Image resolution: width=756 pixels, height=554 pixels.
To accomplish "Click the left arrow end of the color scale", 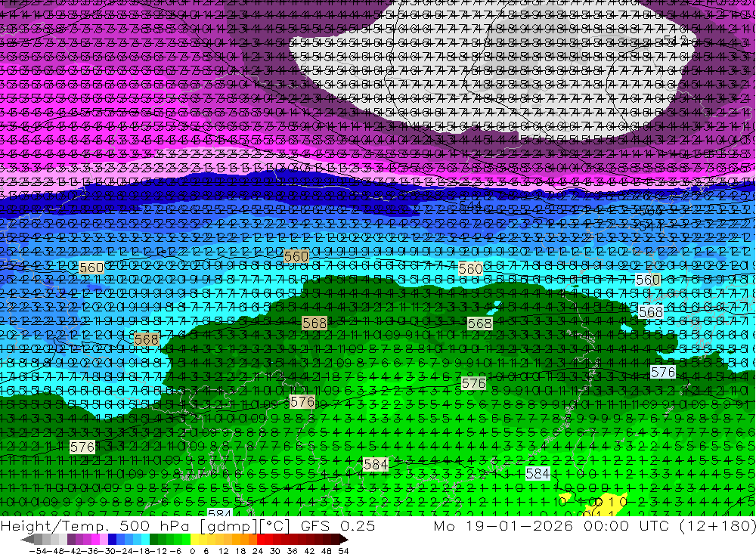I will click(28, 540).
